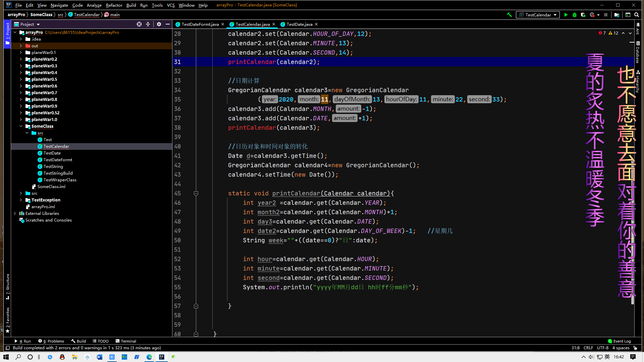Switch to TestDateFormt.java tab
Viewport: 644px width, 362px height.
[200, 24]
